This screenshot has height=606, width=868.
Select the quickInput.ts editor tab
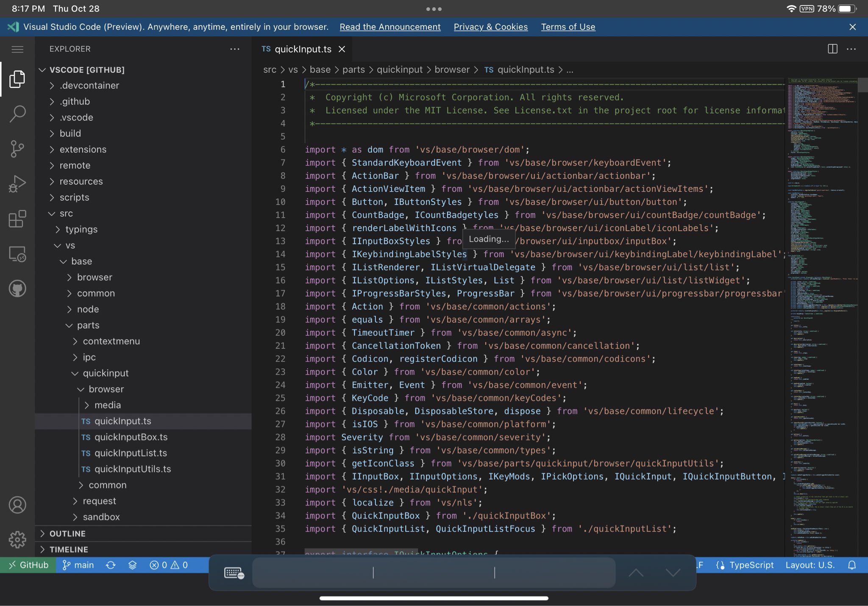click(303, 49)
